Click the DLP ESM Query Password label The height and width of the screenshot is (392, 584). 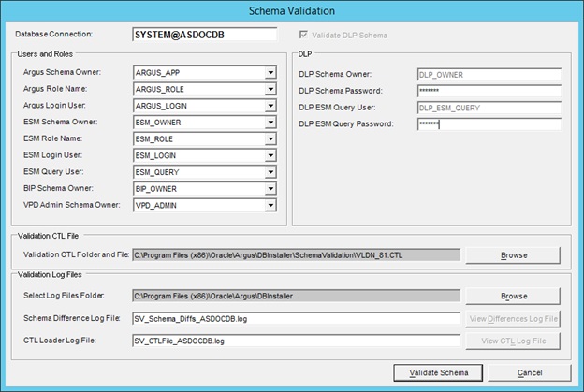point(345,124)
